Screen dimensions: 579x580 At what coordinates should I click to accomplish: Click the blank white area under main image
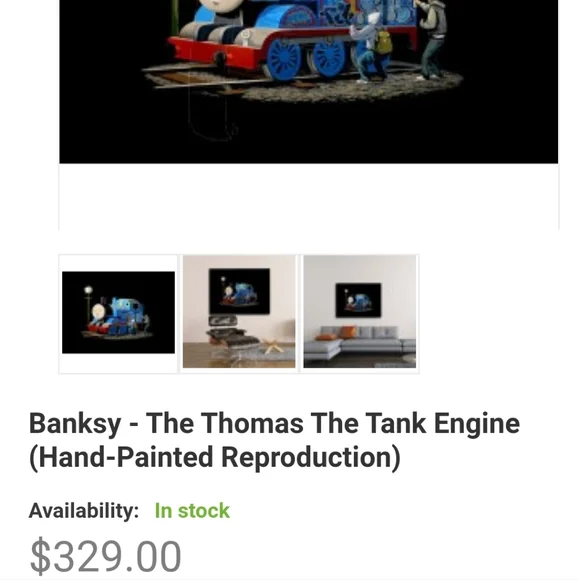309,196
